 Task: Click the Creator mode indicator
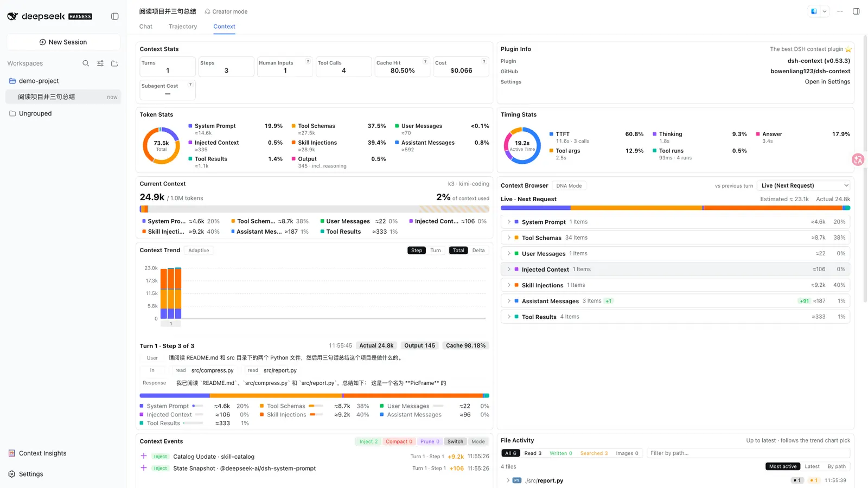click(x=226, y=11)
